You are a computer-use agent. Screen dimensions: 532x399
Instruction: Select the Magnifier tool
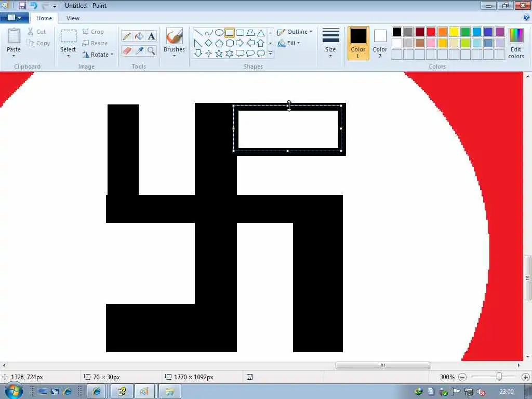(x=151, y=51)
